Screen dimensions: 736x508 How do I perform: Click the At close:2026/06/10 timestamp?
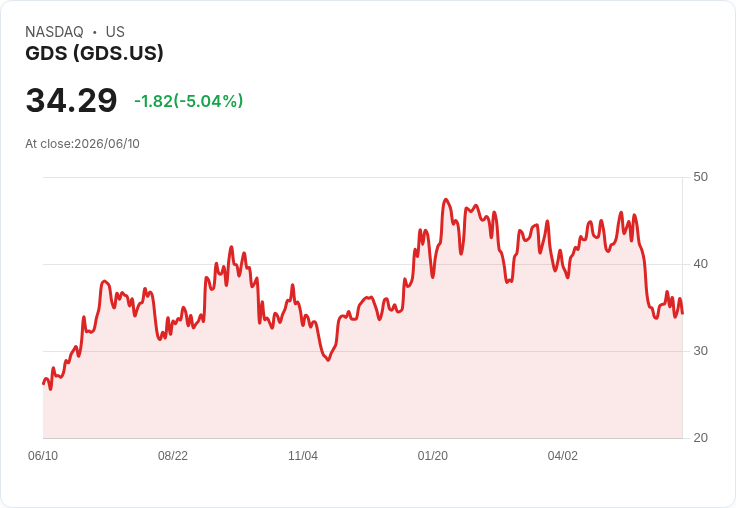pyautogui.click(x=82, y=144)
